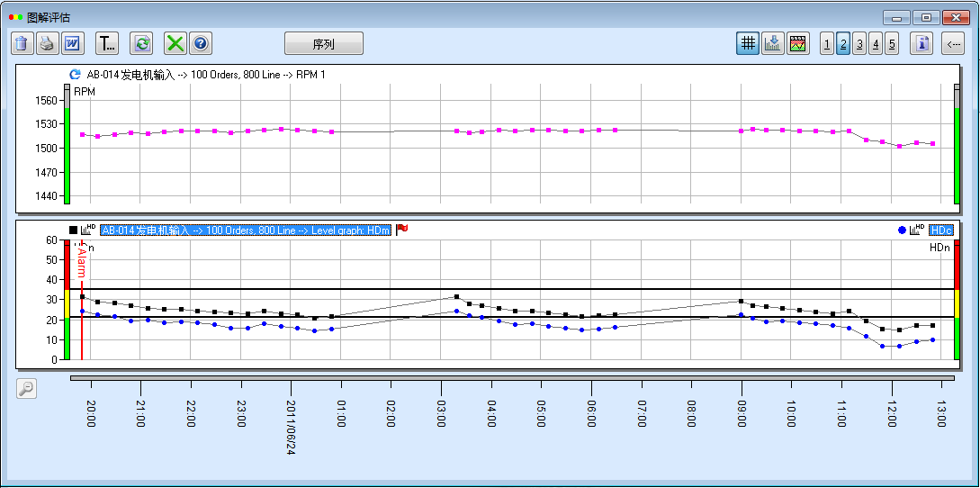
Task: Click the printer icon
Action: [47, 43]
